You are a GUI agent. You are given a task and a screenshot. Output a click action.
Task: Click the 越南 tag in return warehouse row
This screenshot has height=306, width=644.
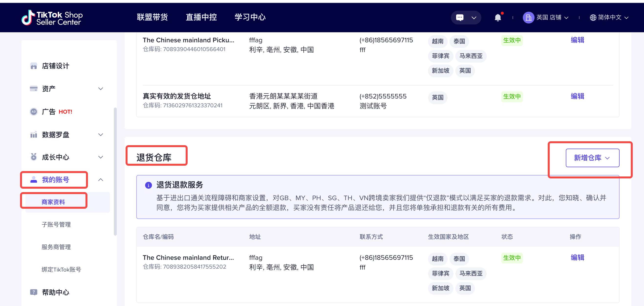point(438,259)
